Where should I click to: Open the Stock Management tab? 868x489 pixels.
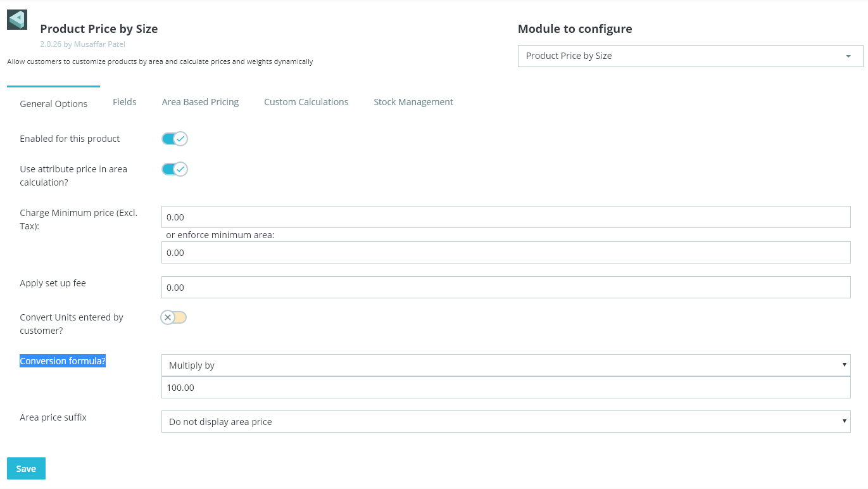click(413, 102)
